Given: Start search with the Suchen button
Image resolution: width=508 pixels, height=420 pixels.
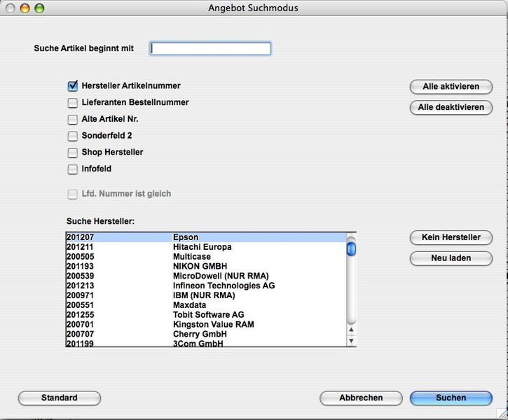Looking at the screenshot, I should 451,398.
